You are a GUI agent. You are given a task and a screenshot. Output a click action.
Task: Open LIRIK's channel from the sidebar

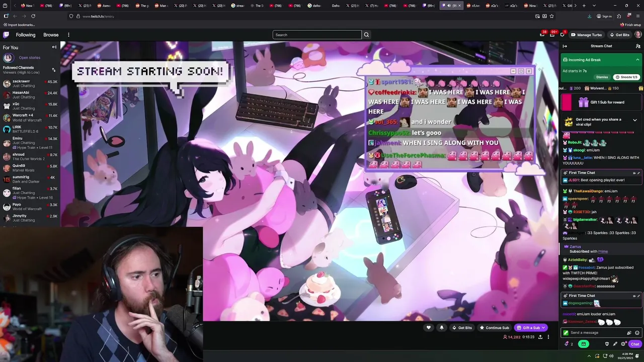pyautogui.click(x=30, y=129)
